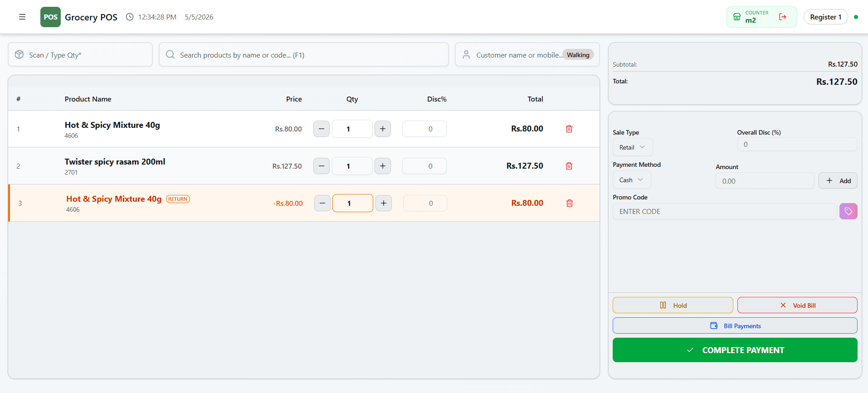This screenshot has height=393, width=868.
Task: Click row 1 total Rs.80.00
Action: pyautogui.click(x=527, y=129)
